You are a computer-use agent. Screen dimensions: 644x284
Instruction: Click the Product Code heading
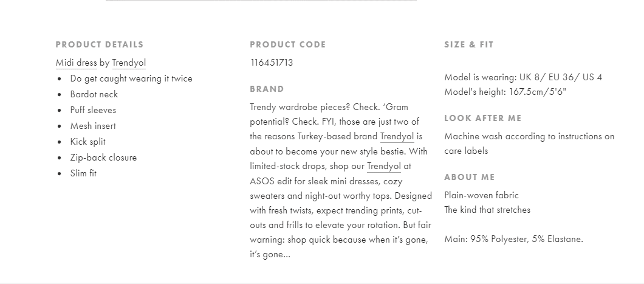coord(288,44)
